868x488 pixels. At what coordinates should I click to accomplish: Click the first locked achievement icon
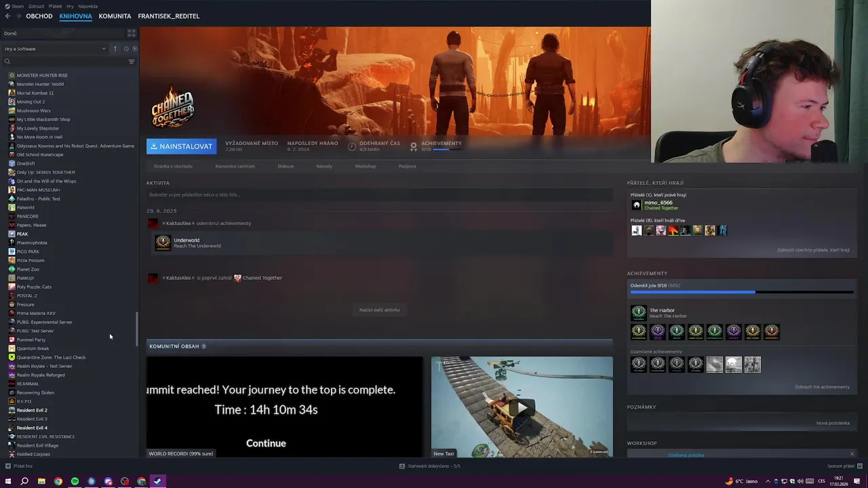click(638, 365)
